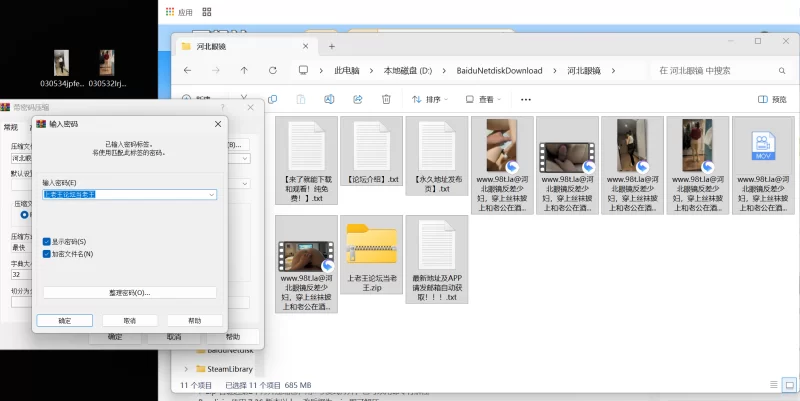
Task: Uncheck the 加密文件名(N) checkbox
Action: pyautogui.click(x=47, y=254)
